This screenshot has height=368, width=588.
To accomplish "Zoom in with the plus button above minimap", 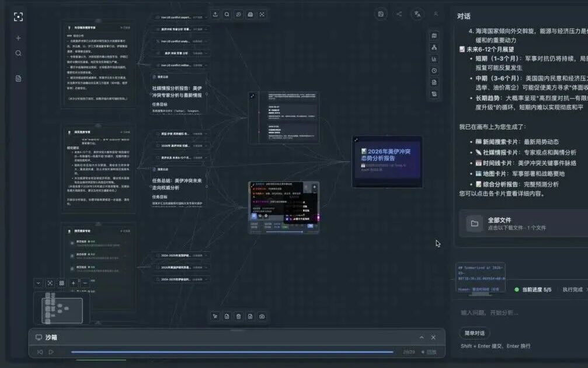I will coord(74,283).
